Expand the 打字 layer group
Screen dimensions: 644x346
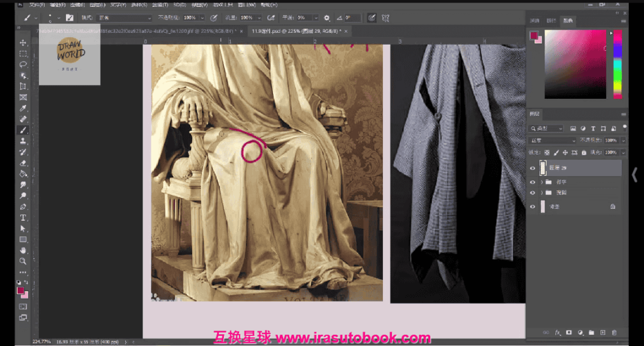(541, 182)
